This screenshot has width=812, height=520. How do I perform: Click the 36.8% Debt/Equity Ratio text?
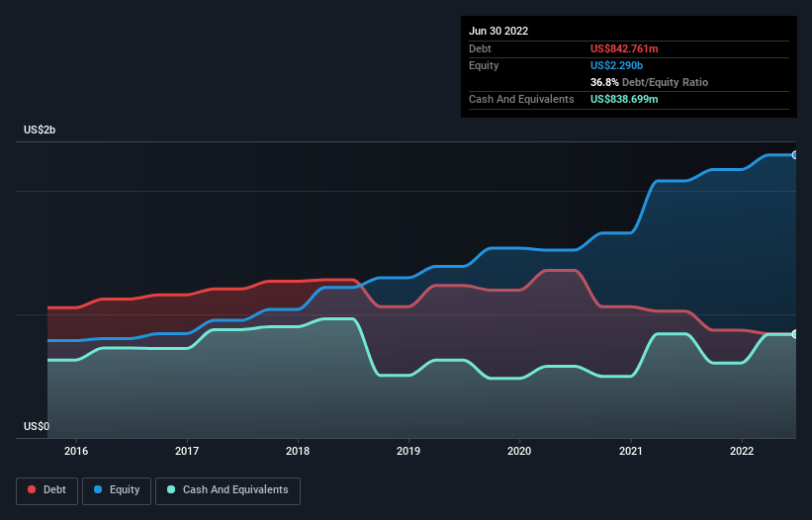[649, 82]
